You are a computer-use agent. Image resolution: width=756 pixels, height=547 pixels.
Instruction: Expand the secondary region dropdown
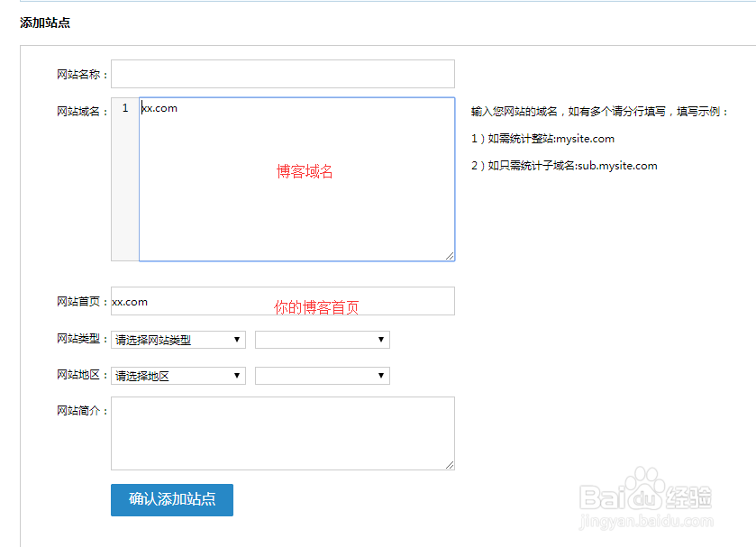(322, 376)
